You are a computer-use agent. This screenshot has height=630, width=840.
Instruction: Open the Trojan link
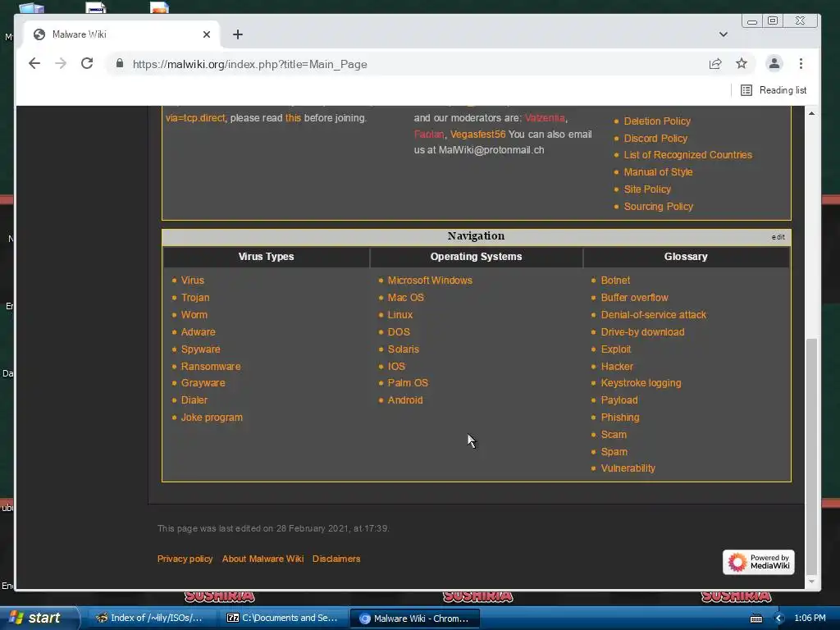(195, 297)
